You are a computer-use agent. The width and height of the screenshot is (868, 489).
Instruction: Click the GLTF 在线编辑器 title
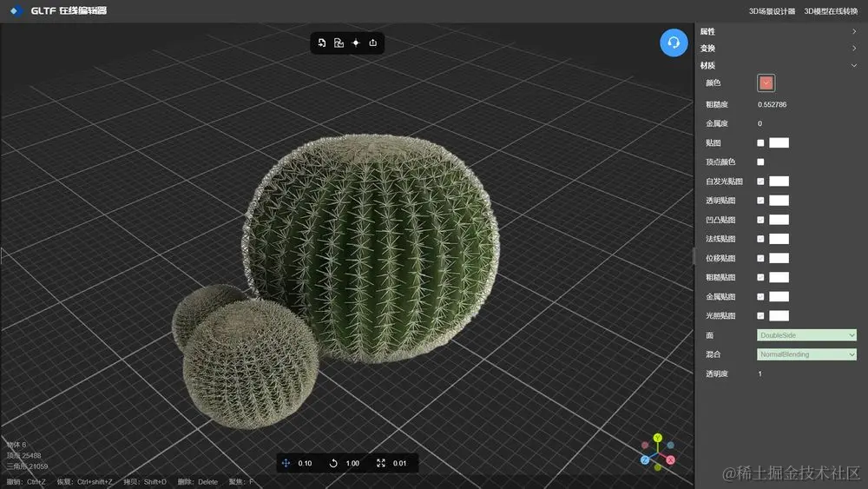point(69,10)
